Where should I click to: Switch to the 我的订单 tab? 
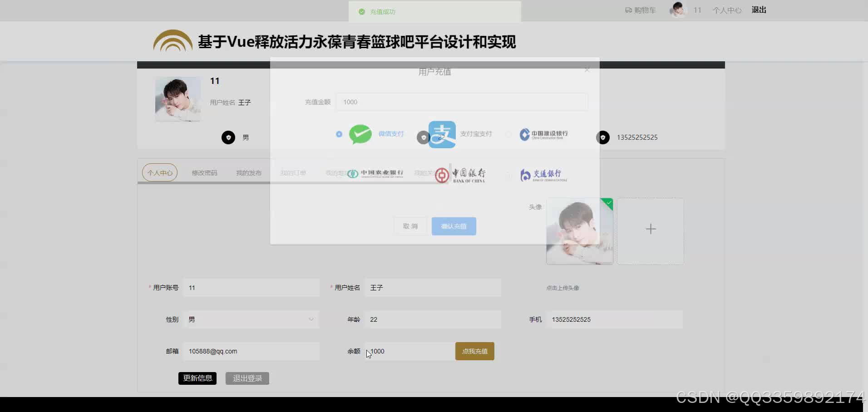[293, 173]
